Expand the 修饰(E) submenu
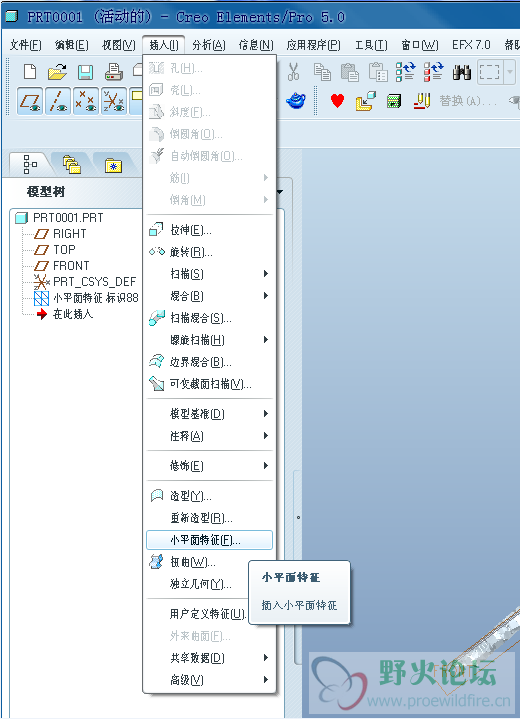 [x=210, y=465]
